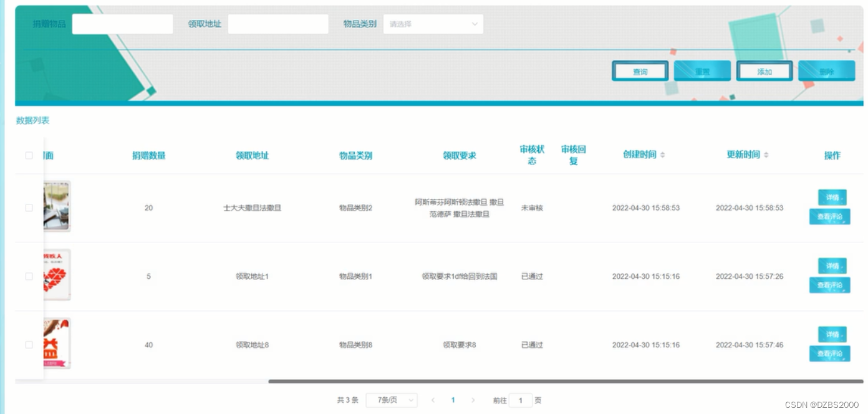868x414 pixels.
Task: Click the 物品类别 column header
Action: pos(355,155)
